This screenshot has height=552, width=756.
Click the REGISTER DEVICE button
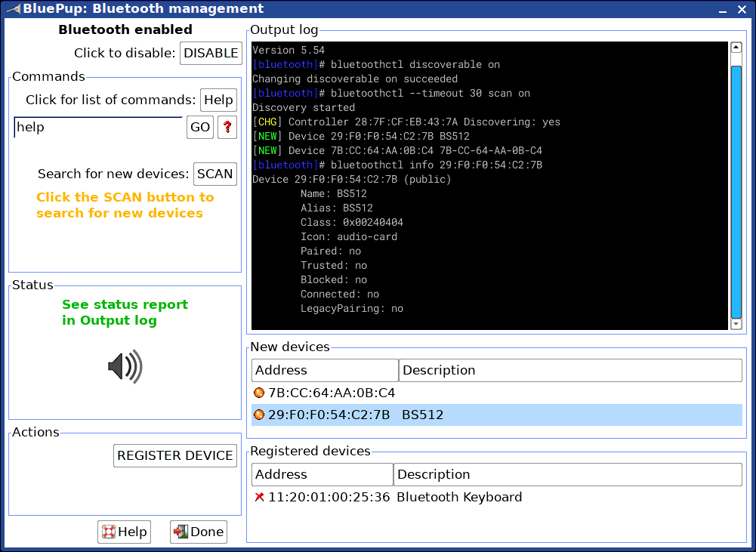tap(175, 455)
